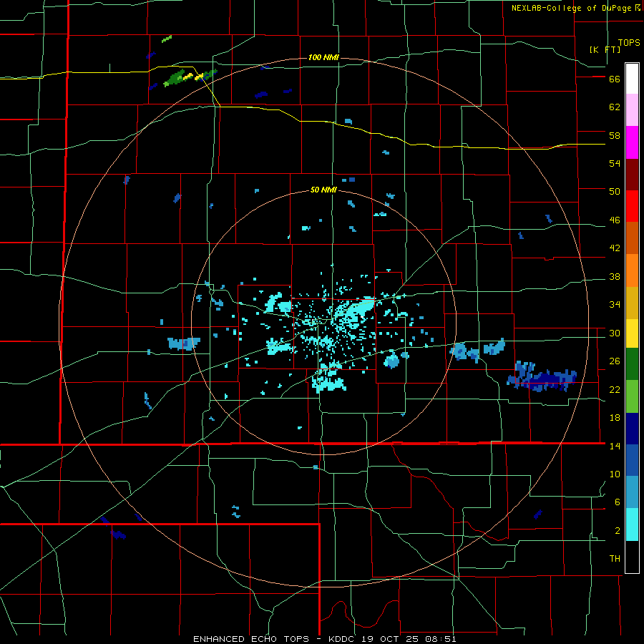
Task: Click the large navy echo cluster in the east
Action: coord(542,376)
